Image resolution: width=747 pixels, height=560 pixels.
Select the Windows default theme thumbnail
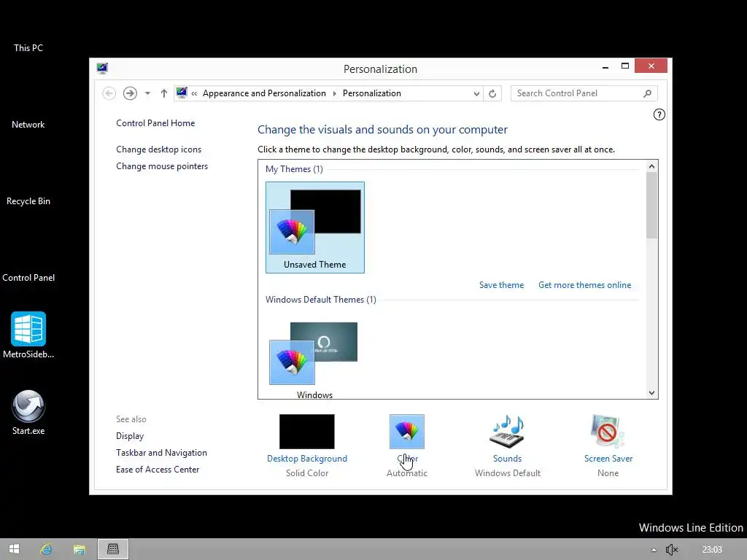[314, 360]
